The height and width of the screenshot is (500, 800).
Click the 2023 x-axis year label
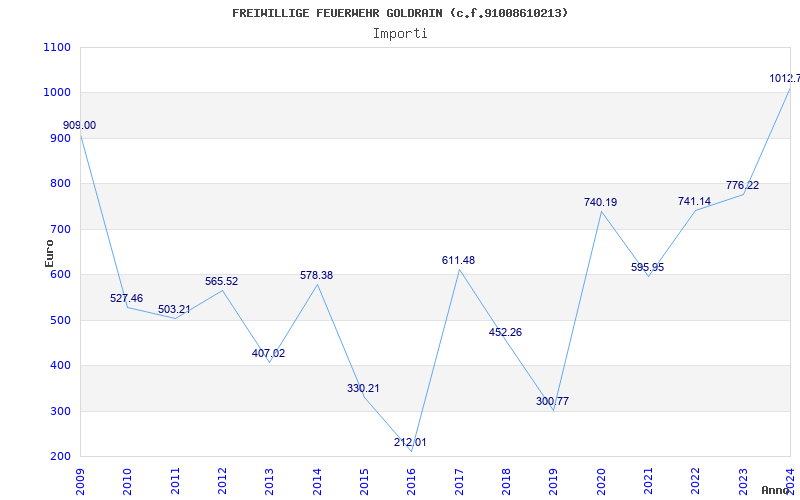pos(742,479)
